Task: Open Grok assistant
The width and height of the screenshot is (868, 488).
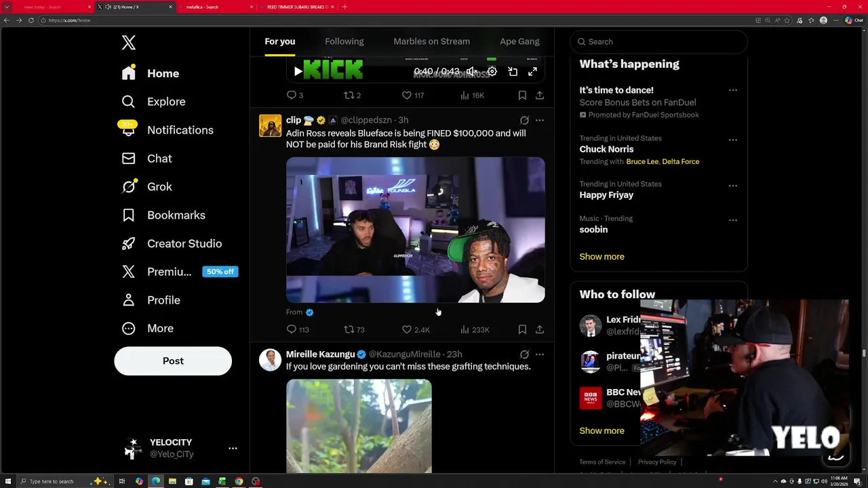Action: [146, 187]
